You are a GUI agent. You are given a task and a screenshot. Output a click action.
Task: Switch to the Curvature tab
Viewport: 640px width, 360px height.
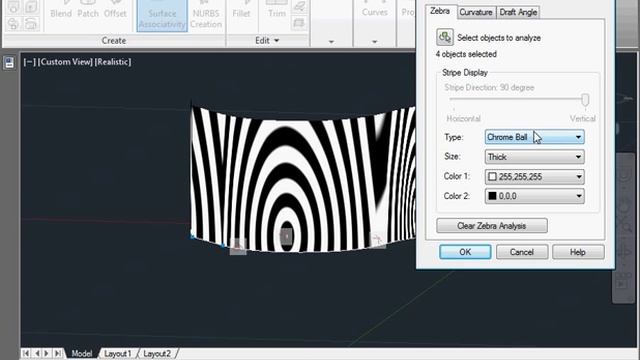coord(476,12)
